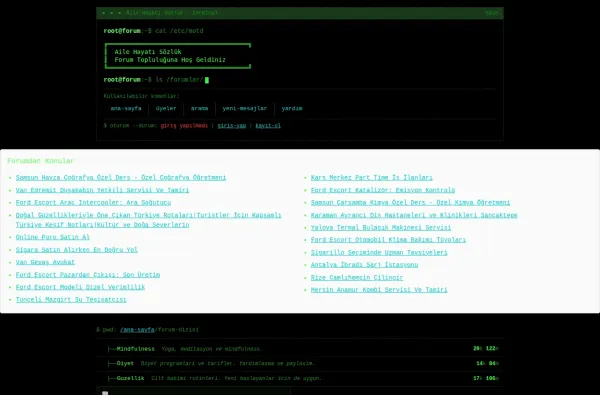
Task: Open Van Edremit Duşakabin Yetkili Servisi topic
Action: click(102, 190)
